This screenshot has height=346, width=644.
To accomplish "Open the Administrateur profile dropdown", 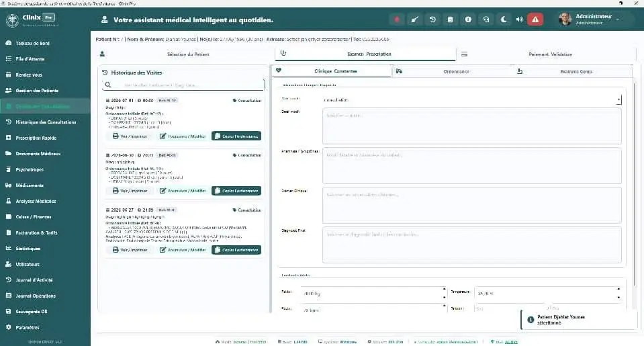I will tap(597, 19).
